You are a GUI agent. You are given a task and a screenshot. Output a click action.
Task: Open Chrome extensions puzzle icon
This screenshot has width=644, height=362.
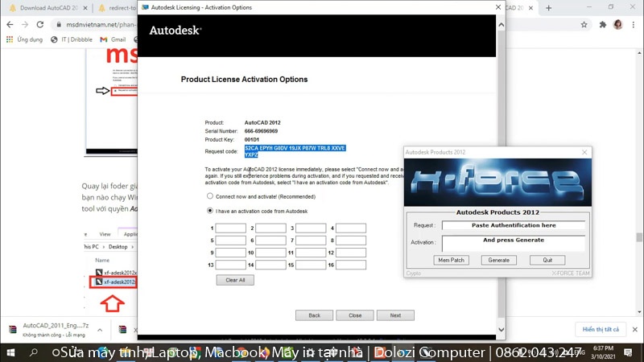[x=602, y=25]
